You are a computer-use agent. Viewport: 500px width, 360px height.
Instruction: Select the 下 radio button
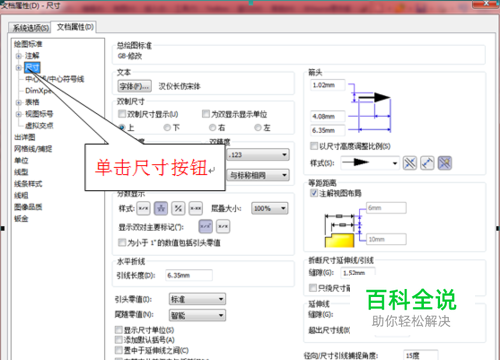(167, 127)
